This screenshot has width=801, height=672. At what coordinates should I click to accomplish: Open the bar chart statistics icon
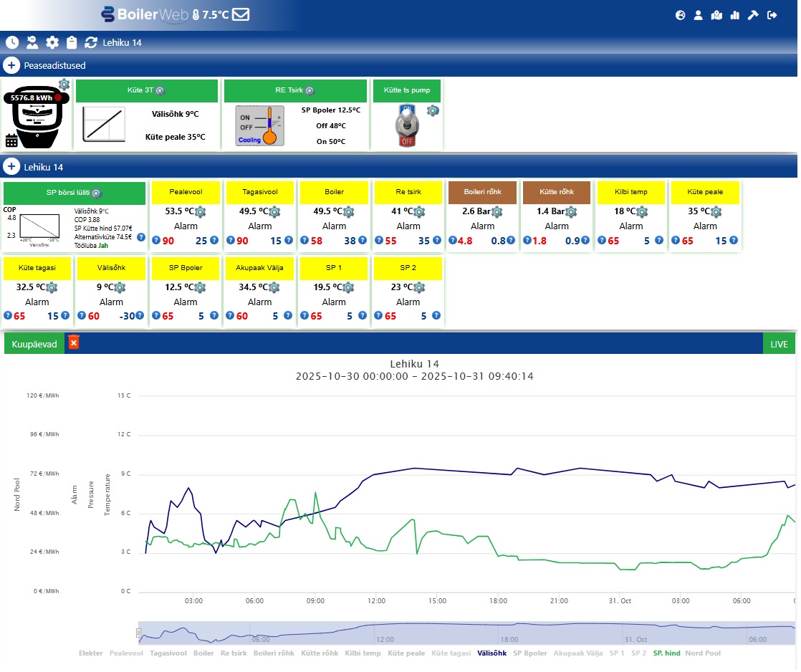click(734, 15)
